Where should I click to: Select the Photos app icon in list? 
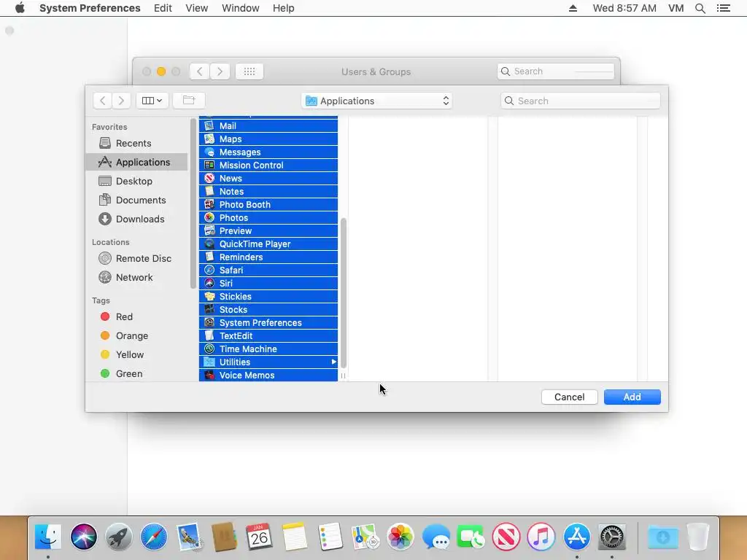click(x=209, y=217)
